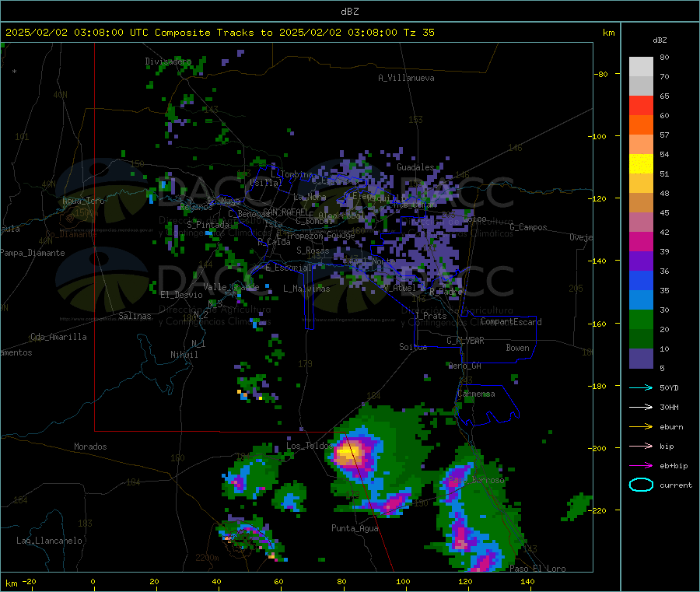The image size is (700, 592).
Task: Click the 'Valle_Grande' place label
Action: [231, 287]
